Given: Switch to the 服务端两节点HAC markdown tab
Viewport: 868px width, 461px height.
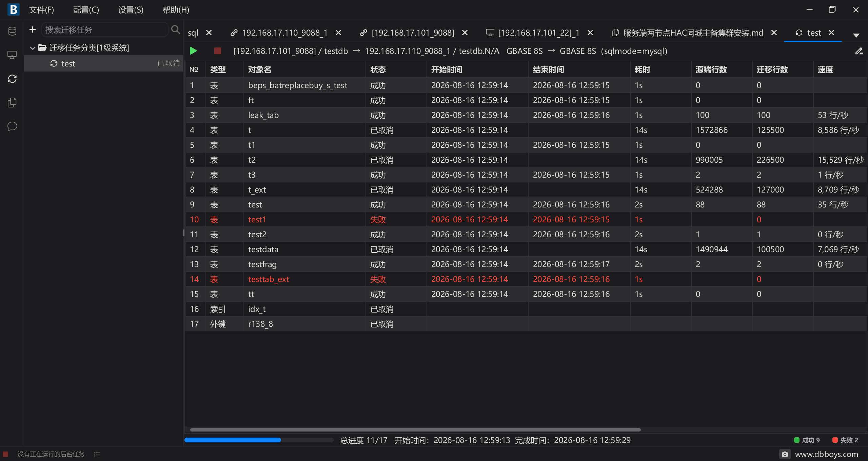Looking at the screenshot, I should tap(693, 33).
